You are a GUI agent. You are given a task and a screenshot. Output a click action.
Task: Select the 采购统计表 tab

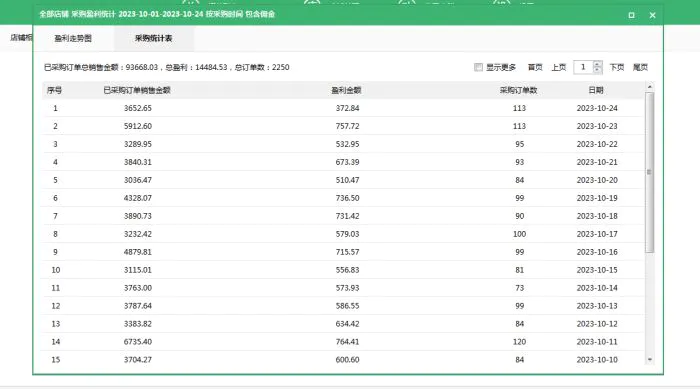[x=154, y=38]
